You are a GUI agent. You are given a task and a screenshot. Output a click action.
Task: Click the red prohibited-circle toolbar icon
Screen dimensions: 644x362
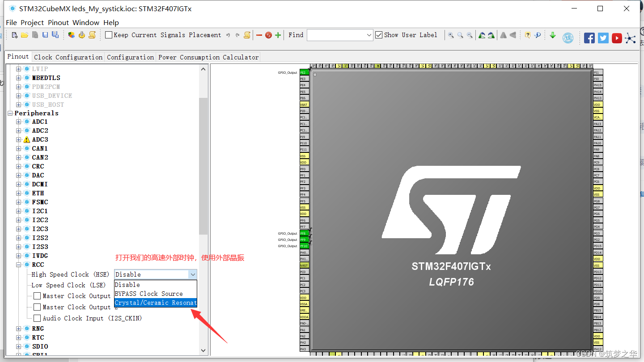click(x=268, y=35)
